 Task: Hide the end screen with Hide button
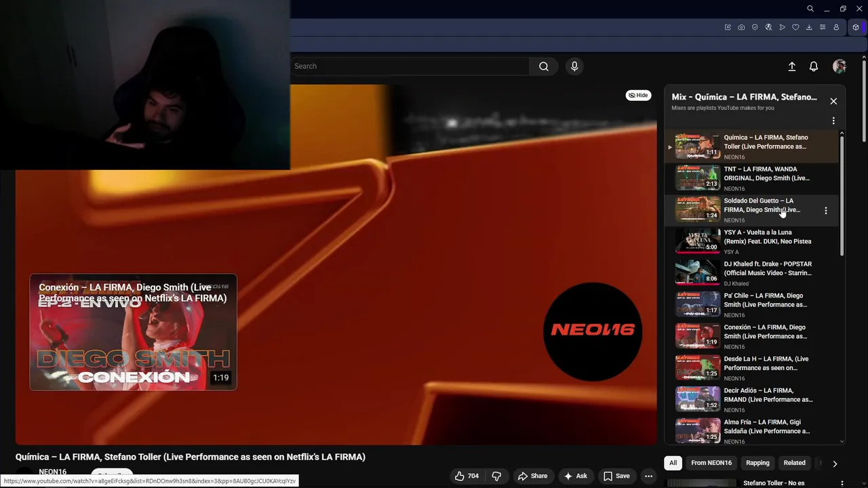click(x=638, y=96)
